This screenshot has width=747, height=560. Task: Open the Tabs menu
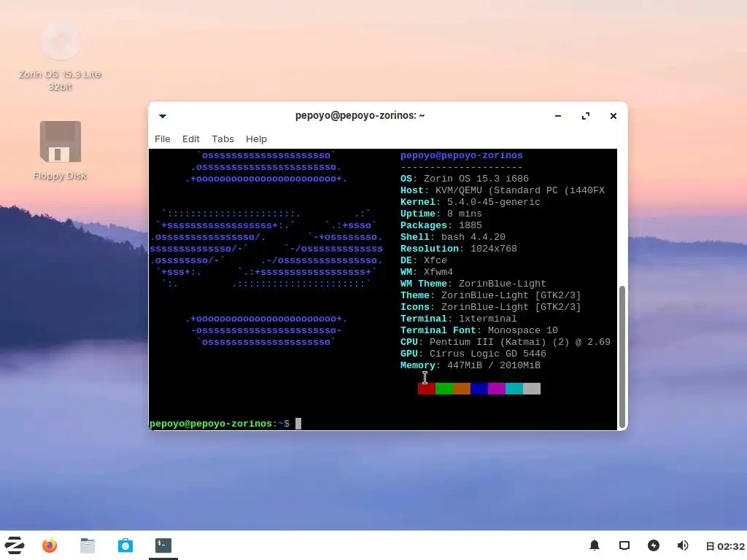pyautogui.click(x=222, y=139)
